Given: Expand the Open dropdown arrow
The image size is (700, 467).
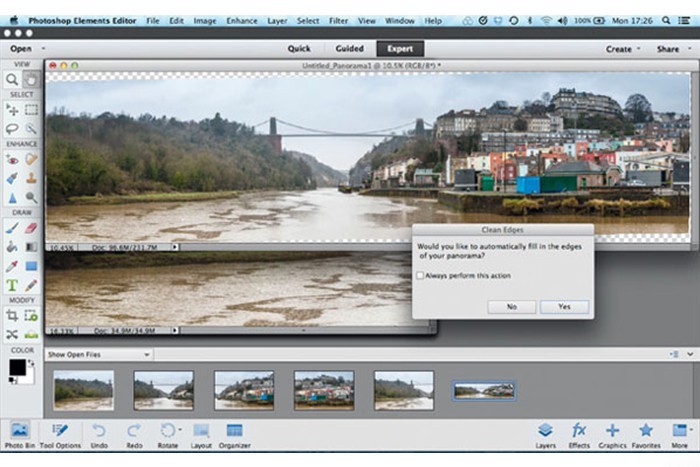Looking at the screenshot, I should coord(41,48).
